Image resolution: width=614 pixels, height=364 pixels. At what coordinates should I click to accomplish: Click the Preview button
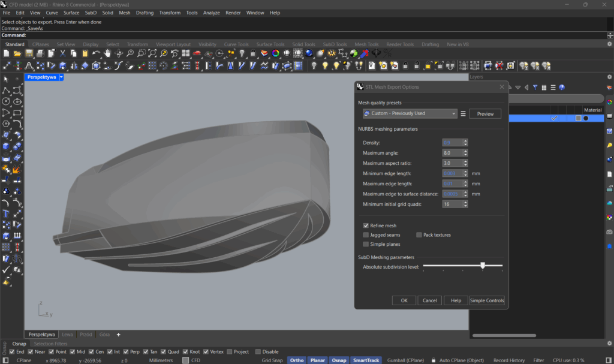click(485, 113)
